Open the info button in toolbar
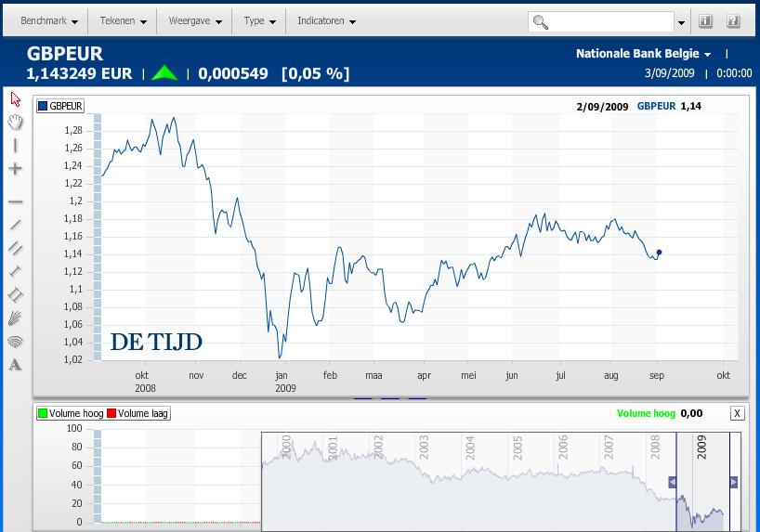Image resolution: width=760 pixels, height=532 pixels. [x=705, y=21]
